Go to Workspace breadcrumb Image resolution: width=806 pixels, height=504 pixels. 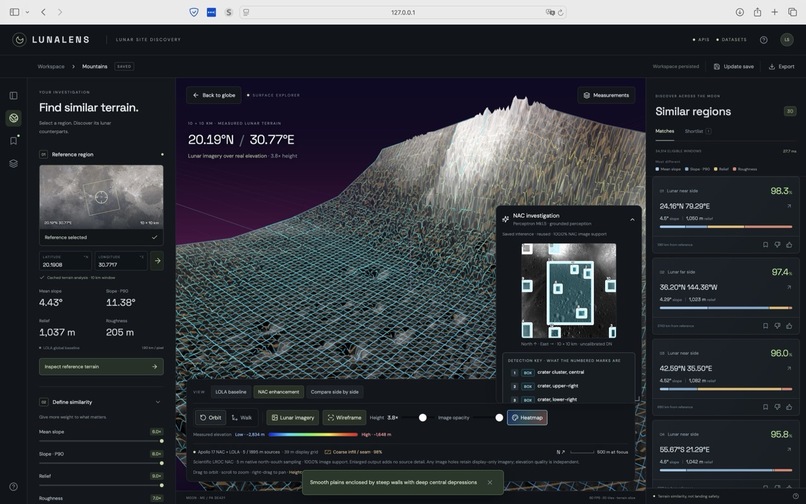[51, 66]
